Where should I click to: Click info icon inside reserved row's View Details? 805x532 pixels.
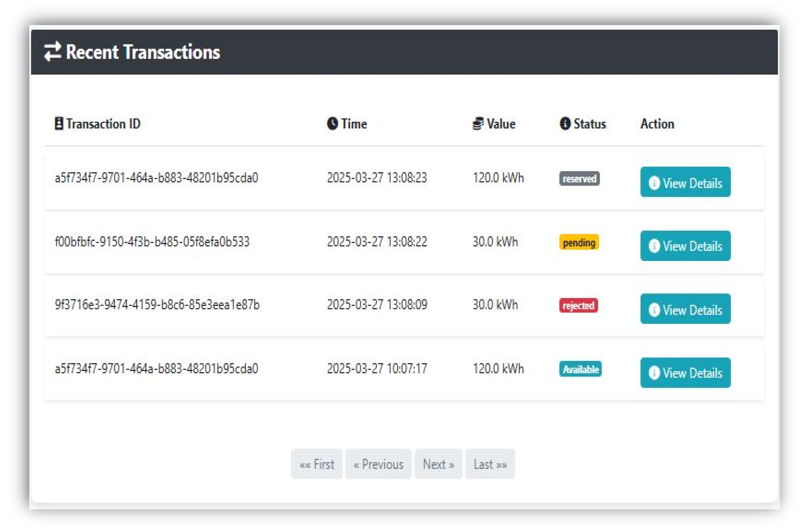654,183
